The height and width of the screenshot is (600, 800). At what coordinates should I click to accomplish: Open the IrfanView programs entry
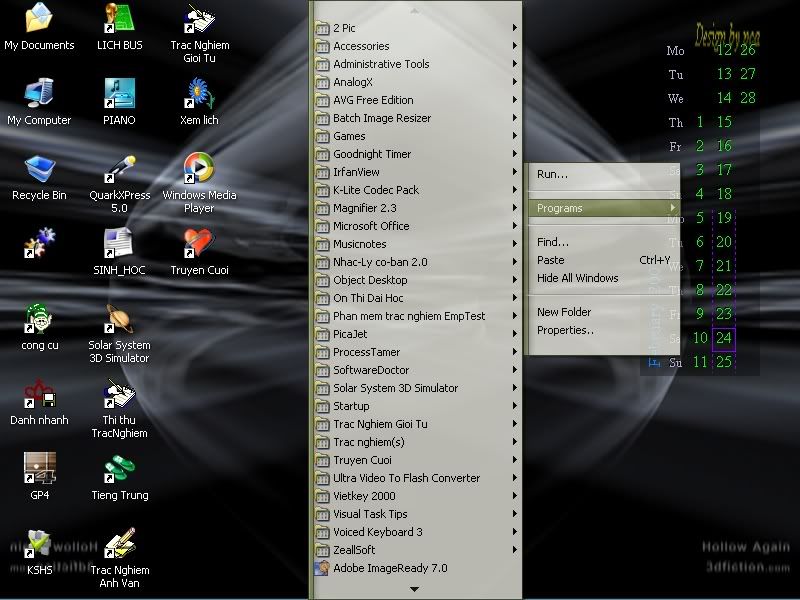click(356, 172)
